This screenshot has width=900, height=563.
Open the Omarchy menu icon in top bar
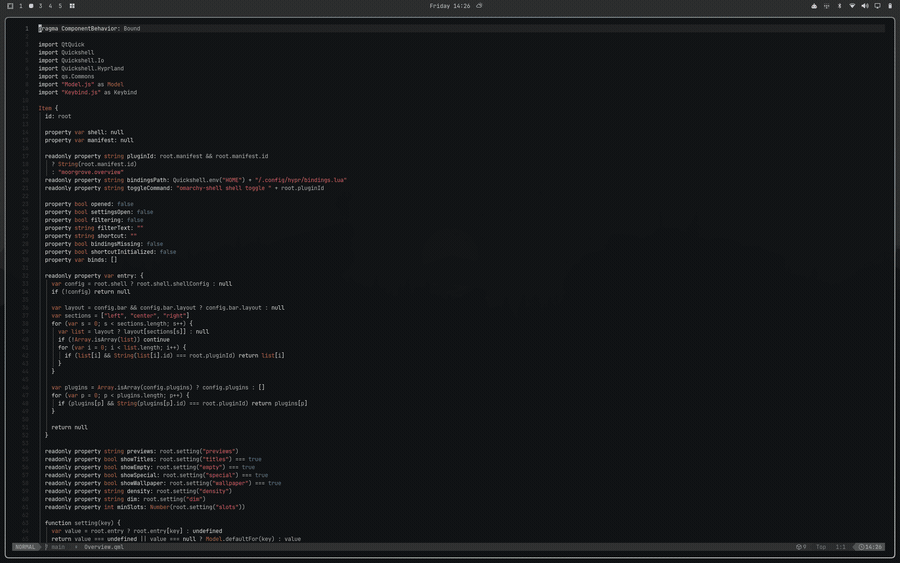(10, 6)
